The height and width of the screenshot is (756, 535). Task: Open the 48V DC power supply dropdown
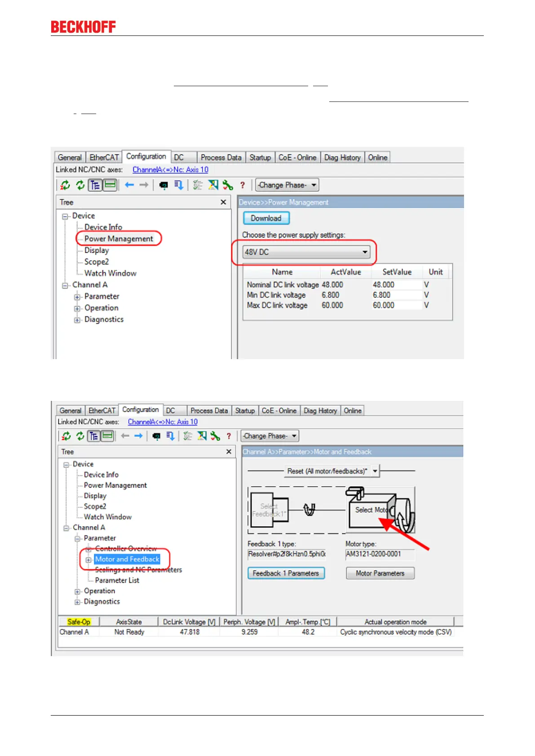(x=307, y=252)
